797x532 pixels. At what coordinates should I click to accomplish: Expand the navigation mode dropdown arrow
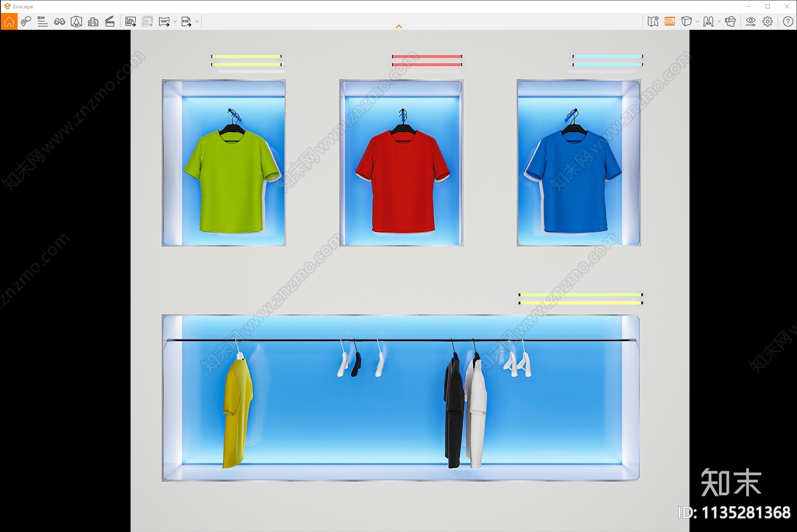(719, 21)
